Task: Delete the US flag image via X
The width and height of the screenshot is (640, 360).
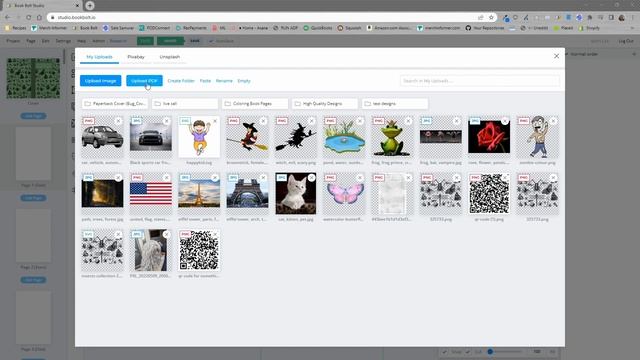Action: 167,178
